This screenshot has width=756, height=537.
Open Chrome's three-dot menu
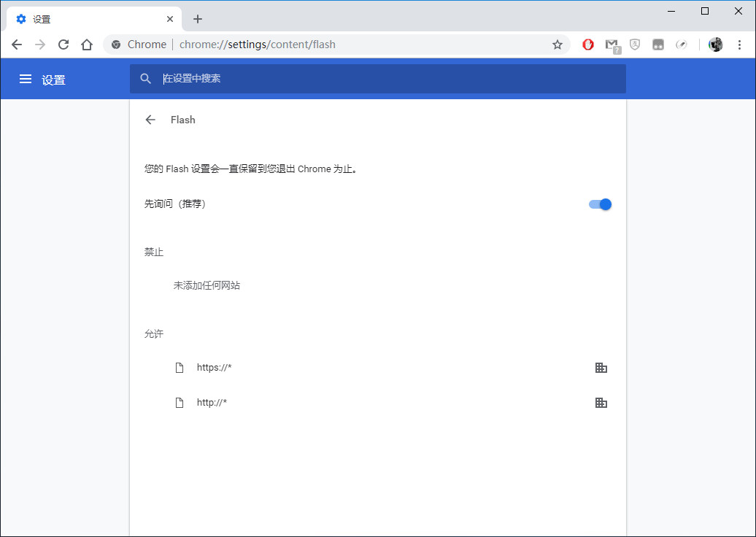740,45
